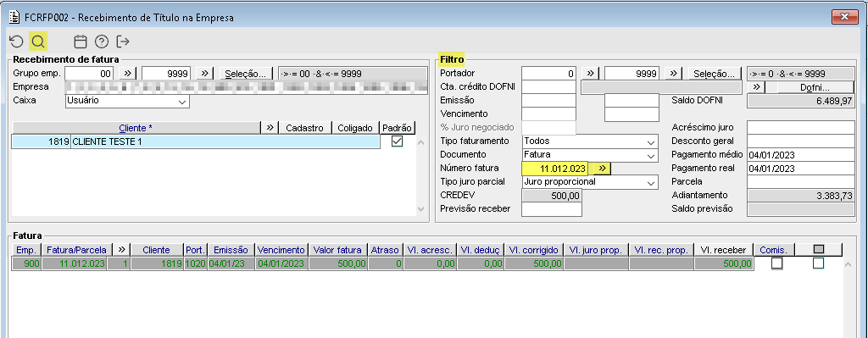Click the Fatura grid scrollbar up arrow
Screen dimensions: 868x338
click(848, 264)
